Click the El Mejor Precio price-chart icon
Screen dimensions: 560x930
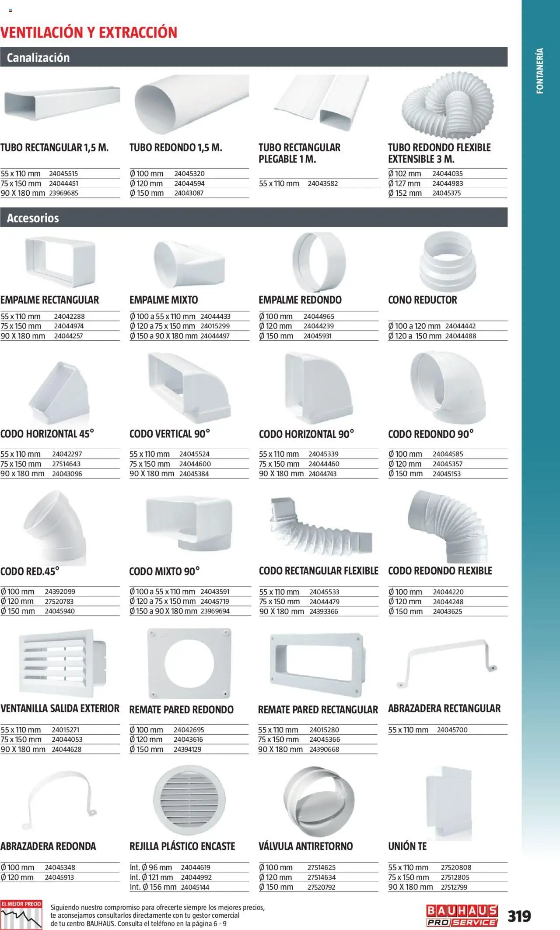21,915
